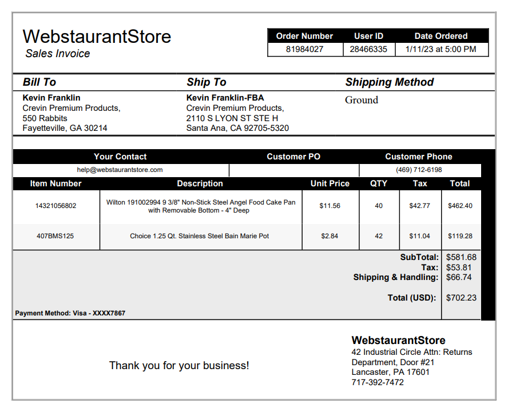Click 42 Industrial Circle returns address
508x420 pixels.
(412, 357)
